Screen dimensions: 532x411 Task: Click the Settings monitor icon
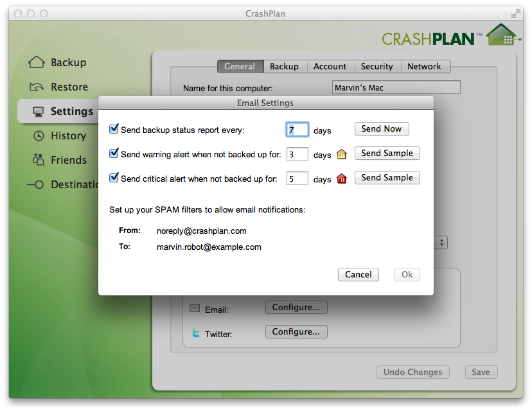39,111
